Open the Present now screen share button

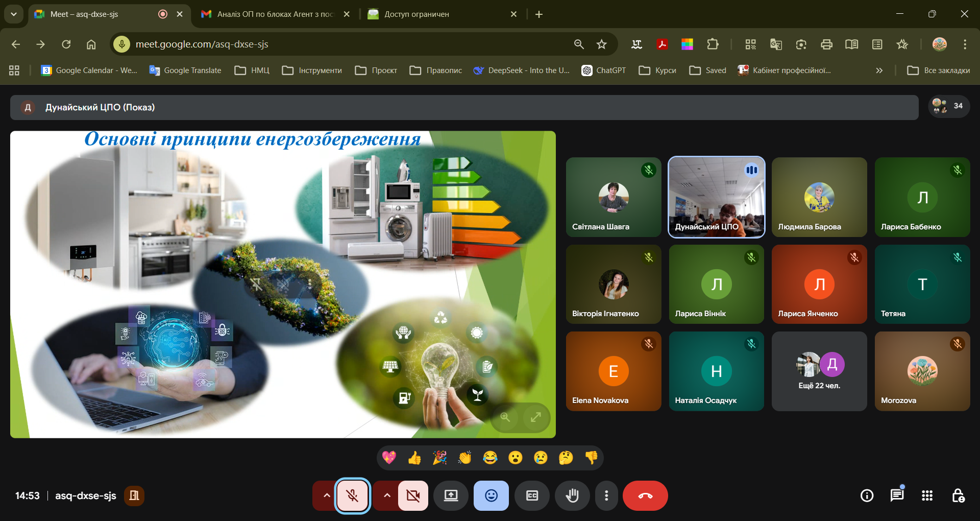(x=451, y=495)
